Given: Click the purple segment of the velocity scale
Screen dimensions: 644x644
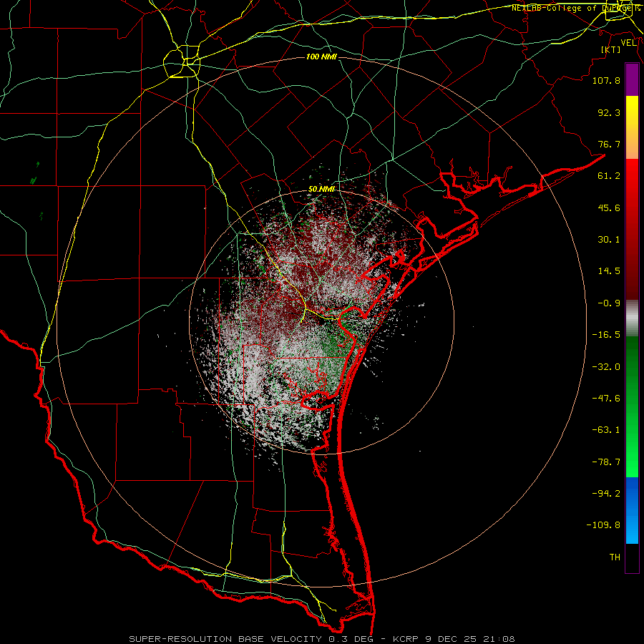Looking at the screenshot, I should [x=632, y=80].
